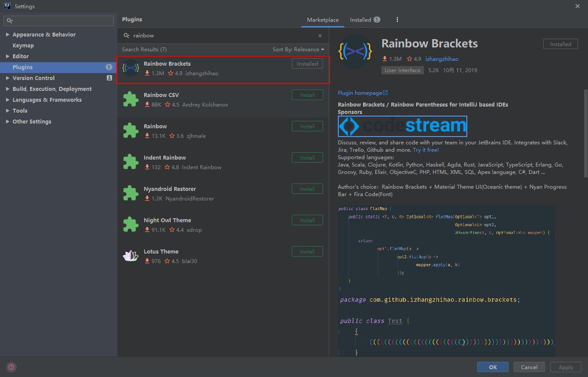This screenshot has width=588, height=377.
Task: Expand Languages & Frameworks node
Action: click(7, 100)
